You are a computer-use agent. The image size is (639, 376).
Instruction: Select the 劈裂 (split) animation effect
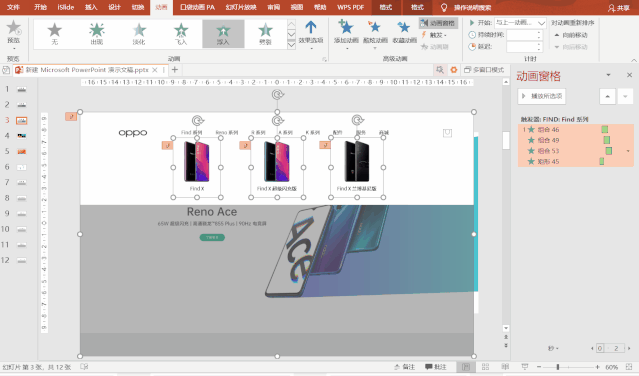(x=265, y=33)
